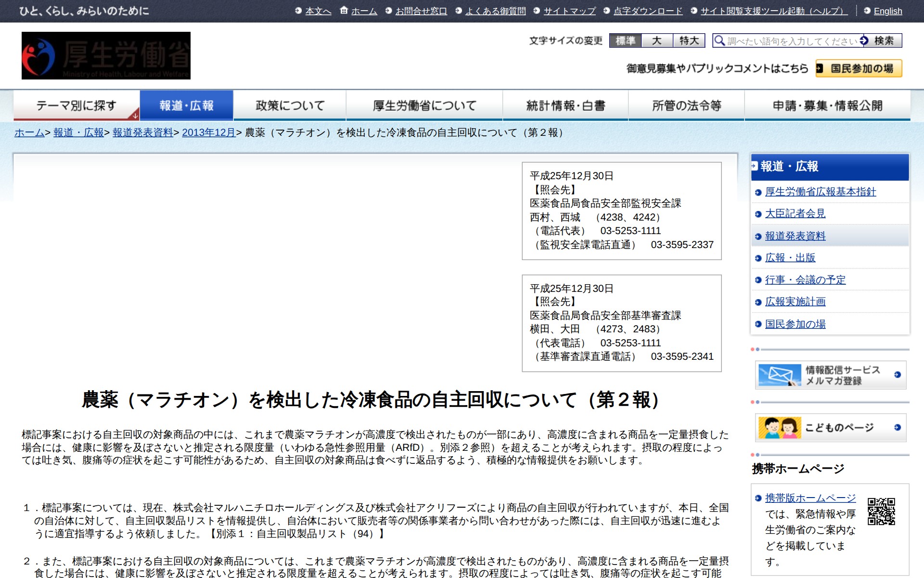
Task: Open the 大臣記者会見 sidebar link
Action: [x=795, y=213]
